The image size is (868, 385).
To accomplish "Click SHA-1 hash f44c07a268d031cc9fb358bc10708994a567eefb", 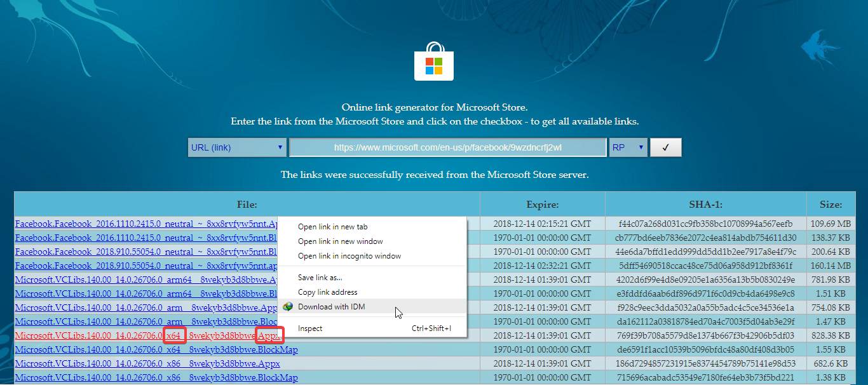I will pyautogui.click(x=706, y=224).
